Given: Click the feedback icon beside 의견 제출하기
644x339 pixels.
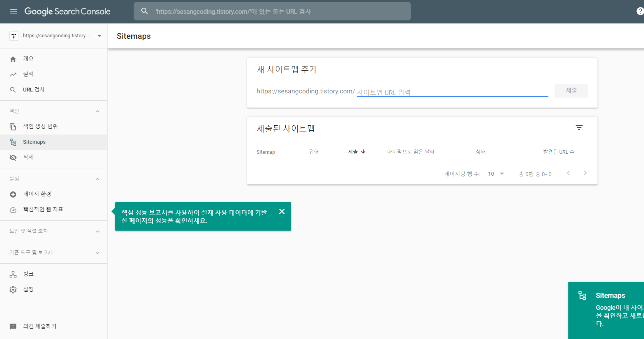Looking at the screenshot, I should 13,326.
